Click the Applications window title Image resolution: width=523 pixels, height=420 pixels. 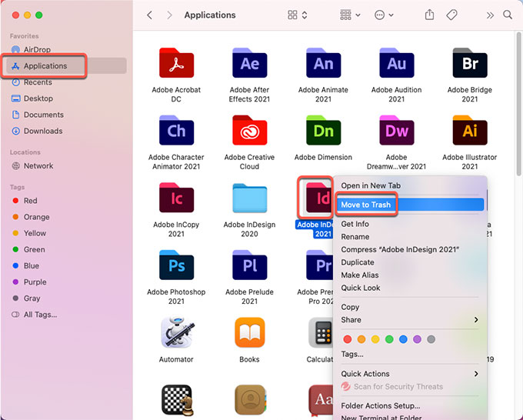[x=210, y=15]
